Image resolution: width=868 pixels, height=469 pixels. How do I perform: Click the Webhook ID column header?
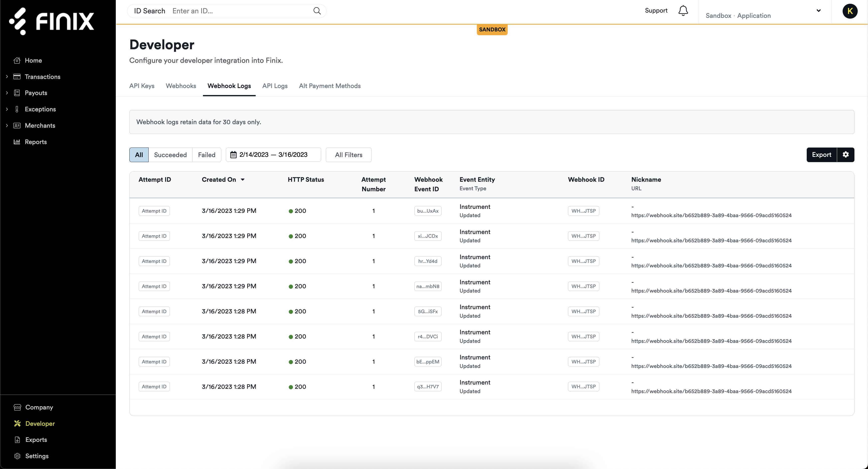tap(586, 180)
